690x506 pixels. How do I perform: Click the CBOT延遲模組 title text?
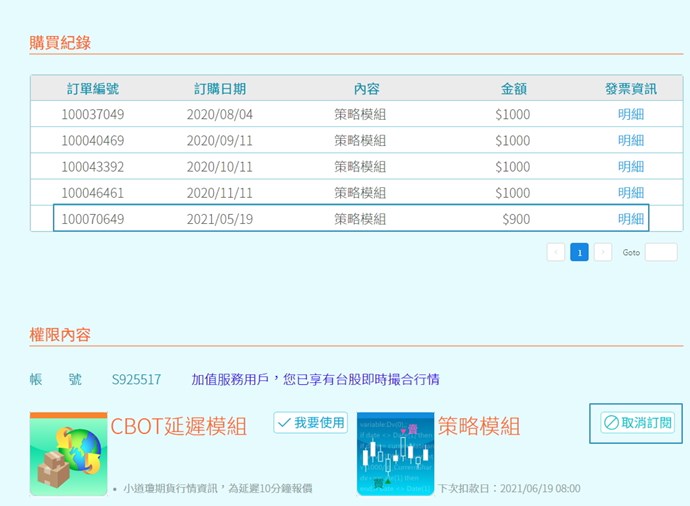(x=178, y=426)
